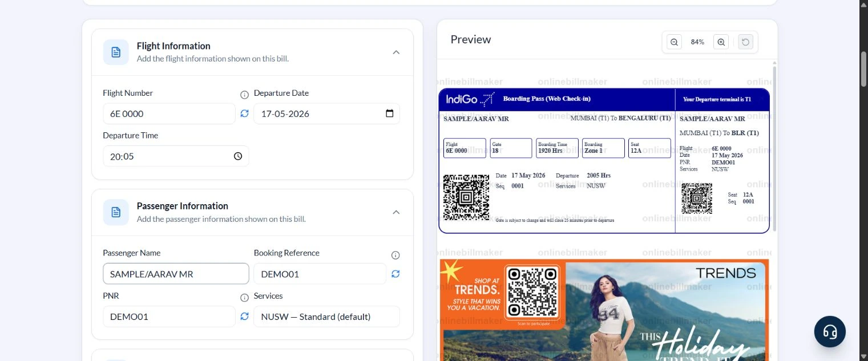The image size is (868, 361).
Task: Click the Passenger Information heading text
Action: (x=183, y=206)
